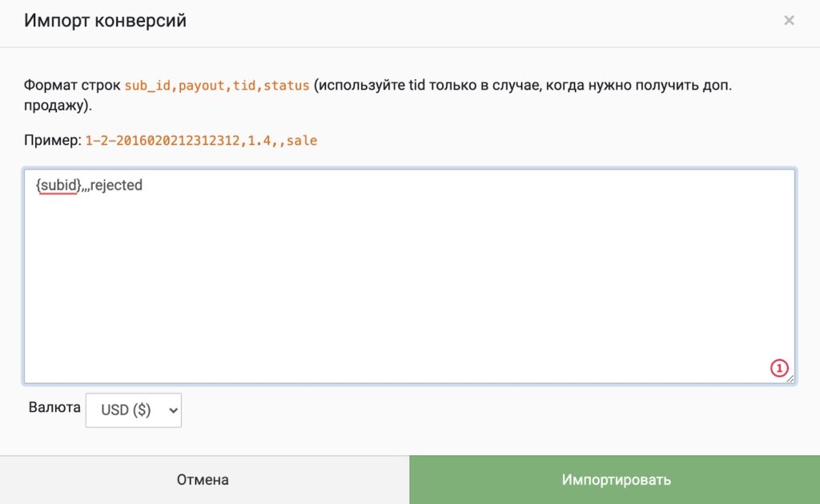Click the Импорт конверсий title

105,20
